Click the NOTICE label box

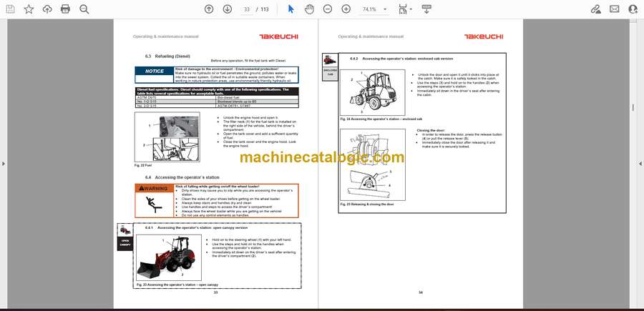pyautogui.click(x=155, y=71)
